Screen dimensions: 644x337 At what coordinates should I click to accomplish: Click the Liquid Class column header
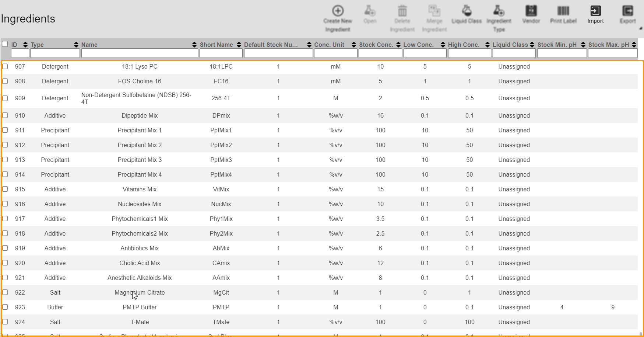pos(510,45)
